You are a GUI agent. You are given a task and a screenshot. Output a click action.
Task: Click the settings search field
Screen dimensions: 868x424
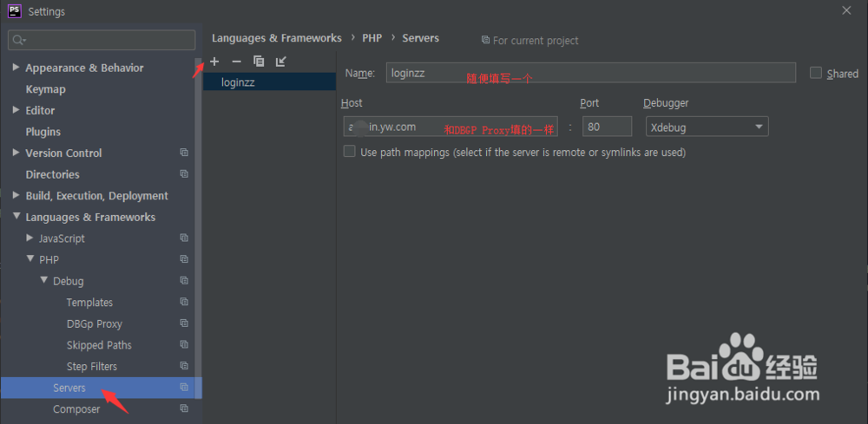click(x=102, y=40)
